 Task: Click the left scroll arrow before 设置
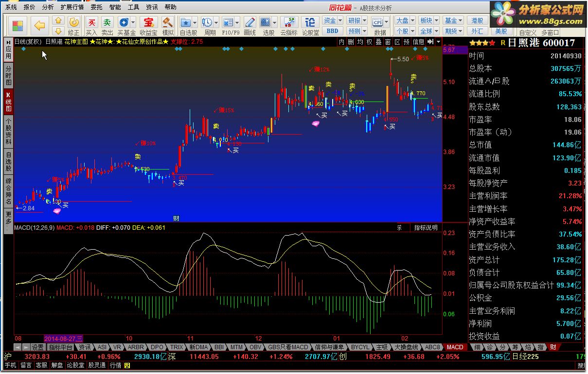18,347
